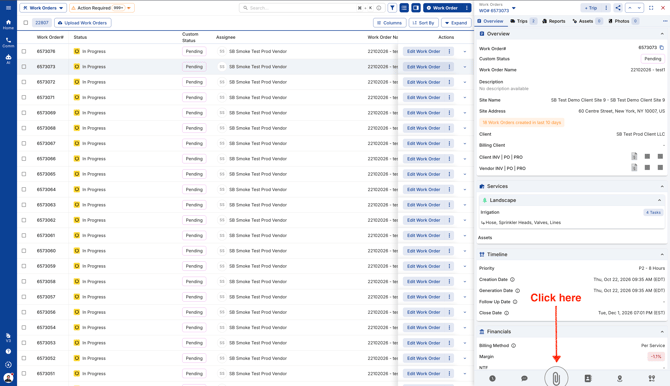Viewport: 670px width, 386px height.
Task: Switch to list view icon
Action: tap(404, 8)
